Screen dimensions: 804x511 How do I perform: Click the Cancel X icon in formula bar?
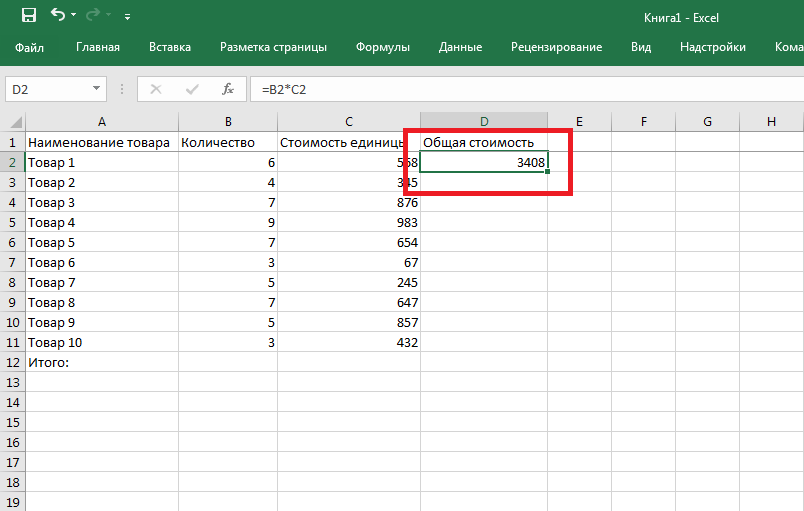point(155,89)
